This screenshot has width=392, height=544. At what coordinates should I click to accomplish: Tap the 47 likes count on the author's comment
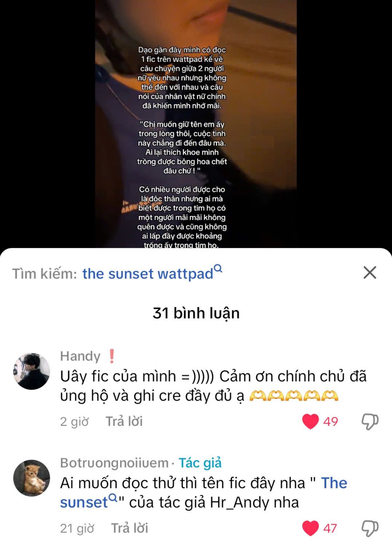click(x=330, y=528)
